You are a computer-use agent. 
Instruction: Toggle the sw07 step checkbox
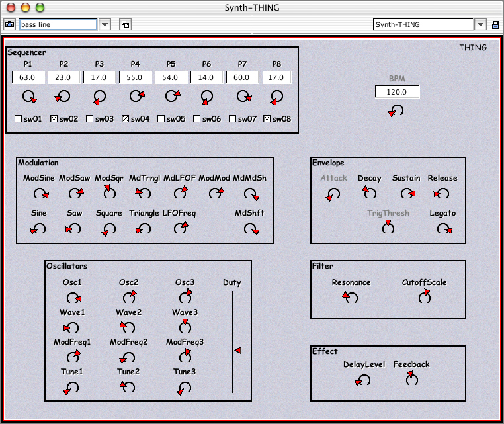pos(232,119)
